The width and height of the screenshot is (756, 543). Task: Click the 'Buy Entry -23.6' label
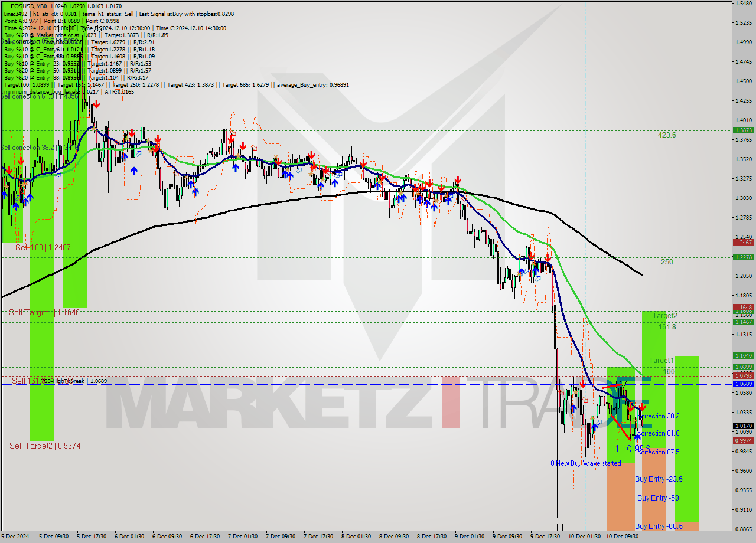[659, 479]
